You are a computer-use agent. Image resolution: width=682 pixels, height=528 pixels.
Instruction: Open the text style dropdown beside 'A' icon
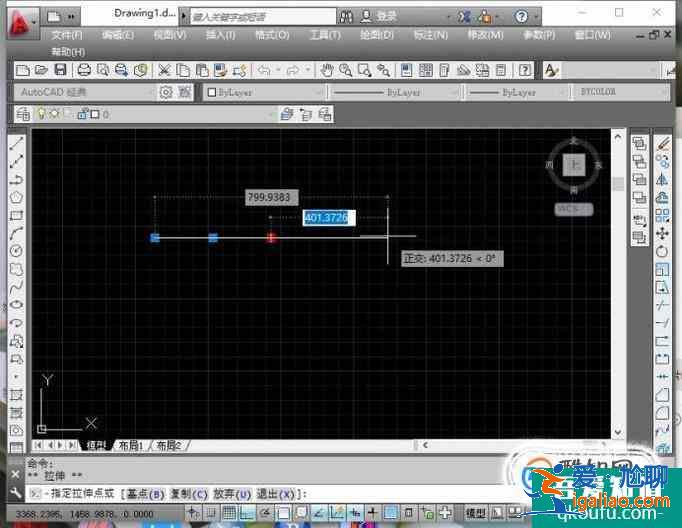pyautogui.click(x=611, y=70)
